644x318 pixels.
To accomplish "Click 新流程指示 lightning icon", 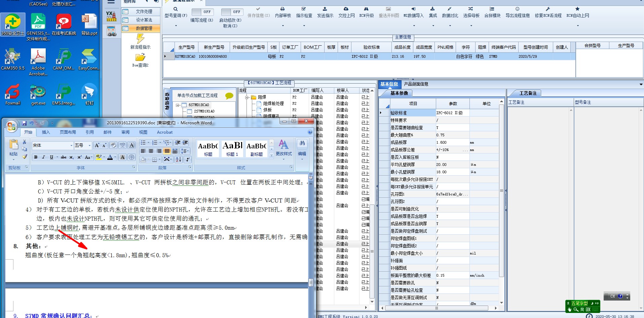I will tap(140, 38).
